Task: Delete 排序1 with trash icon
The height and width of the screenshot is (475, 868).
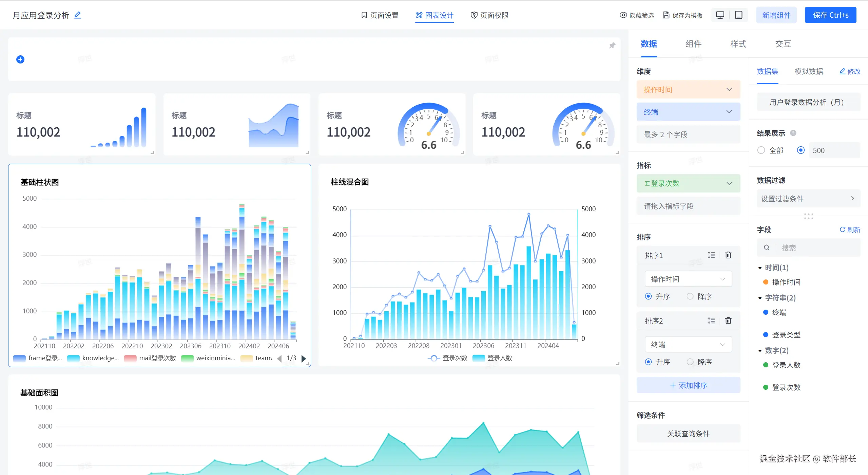Action: (x=728, y=255)
